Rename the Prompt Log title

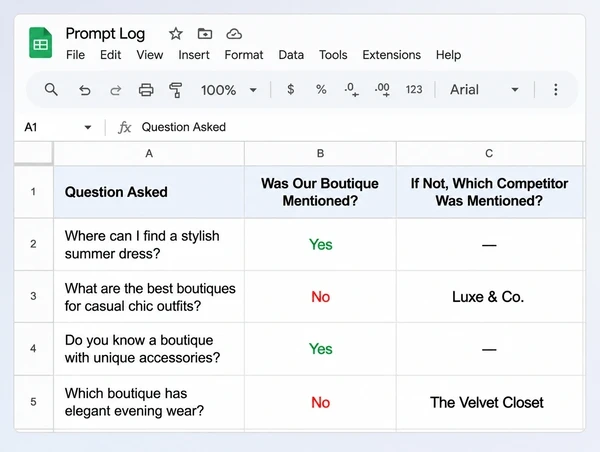click(x=105, y=34)
